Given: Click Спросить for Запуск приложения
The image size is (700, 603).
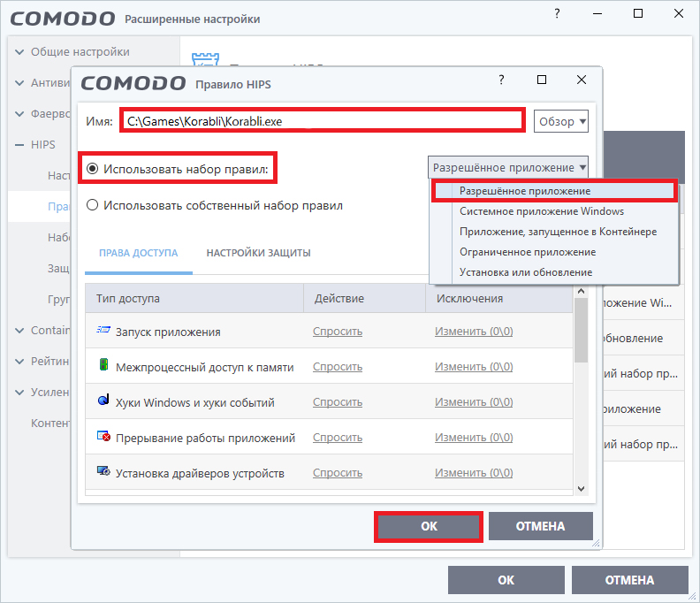Looking at the screenshot, I should (338, 332).
